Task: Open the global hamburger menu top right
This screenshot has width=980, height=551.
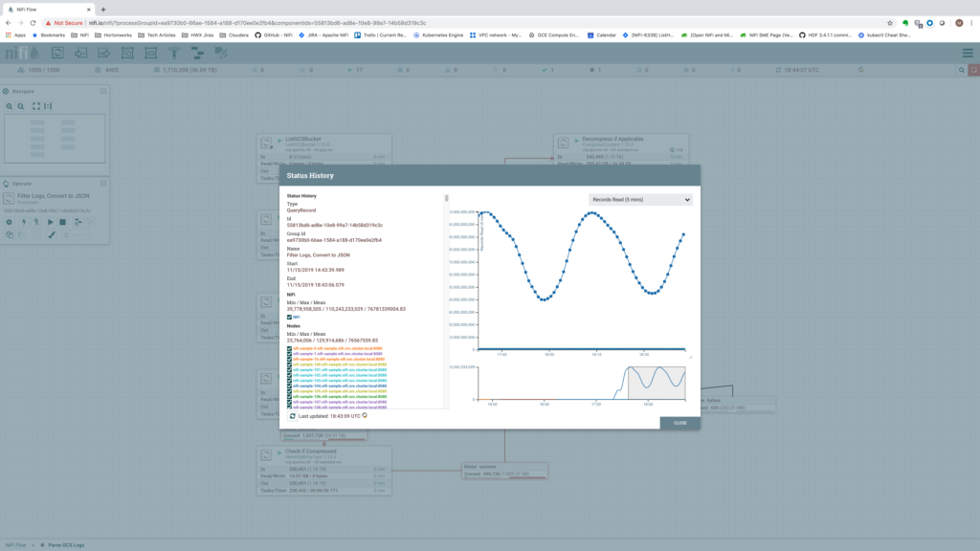Action: point(969,53)
